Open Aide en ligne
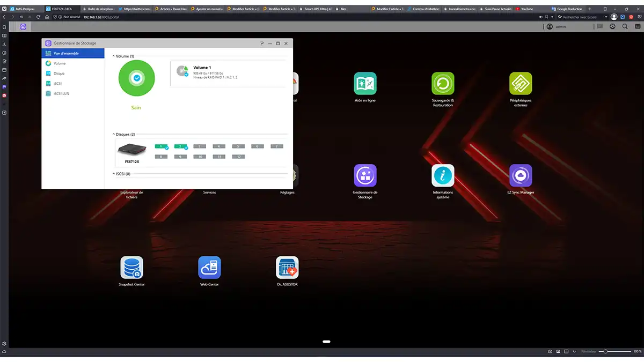The height and width of the screenshot is (362, 644). click(365, 85)
